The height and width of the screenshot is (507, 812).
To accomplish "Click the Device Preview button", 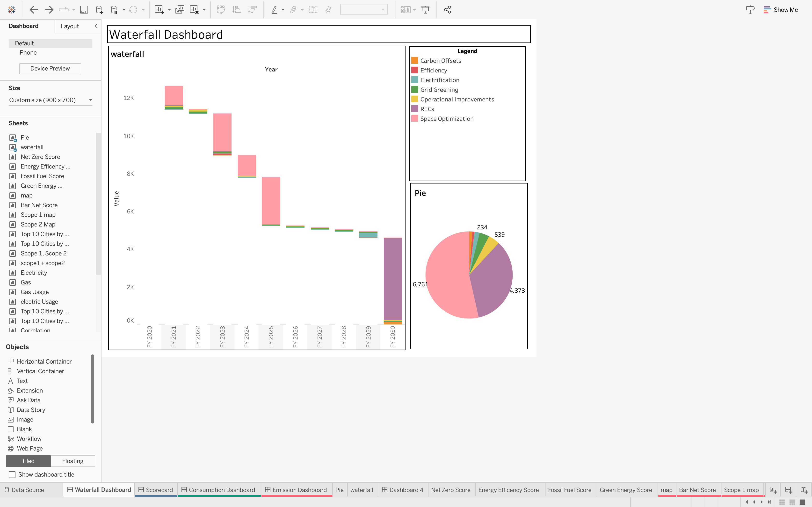I will pyautogui.click(x=50, y=68).
